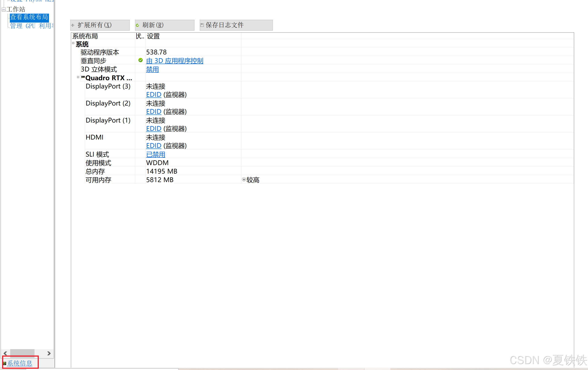Click the 禁用 link for 3D stereo mode
Viewport: 588px width, 370px height.
coord(152,69)
